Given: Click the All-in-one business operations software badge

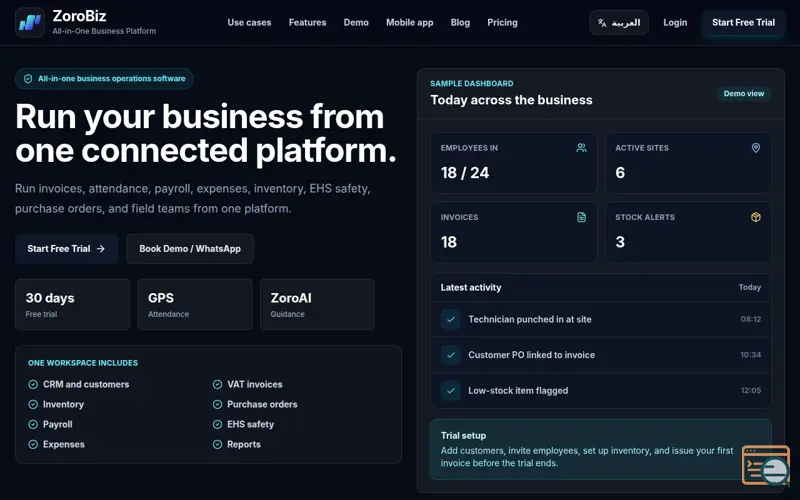Looking at the screenshot, I should point(104,79).
